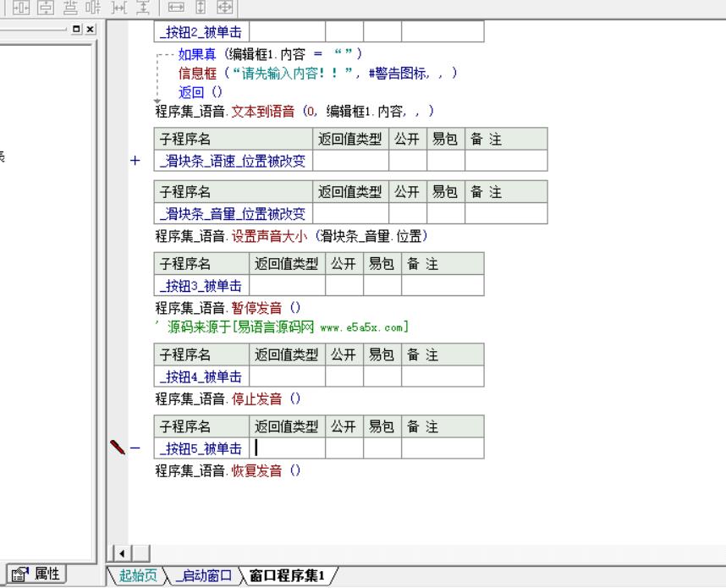726x588 pixels.
Task: Click the _按钮3_被单击 name cell
Action: (201, 286)
